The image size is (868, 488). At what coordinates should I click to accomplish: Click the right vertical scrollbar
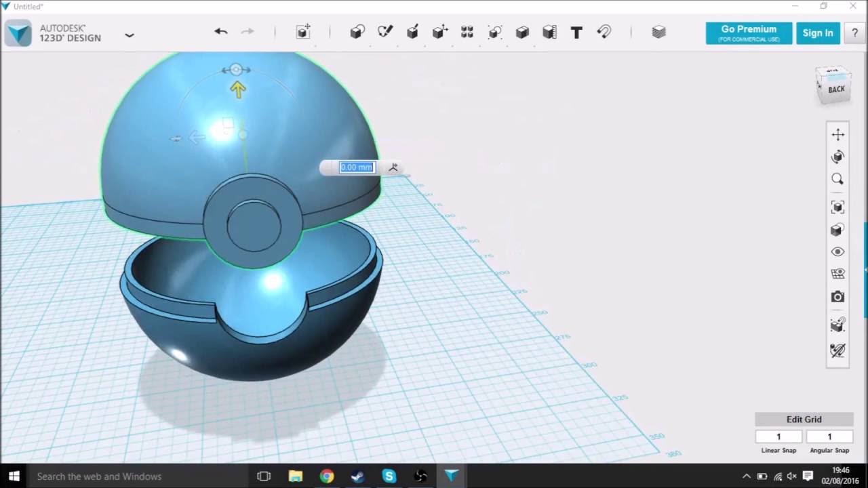[x=865, y=270]
